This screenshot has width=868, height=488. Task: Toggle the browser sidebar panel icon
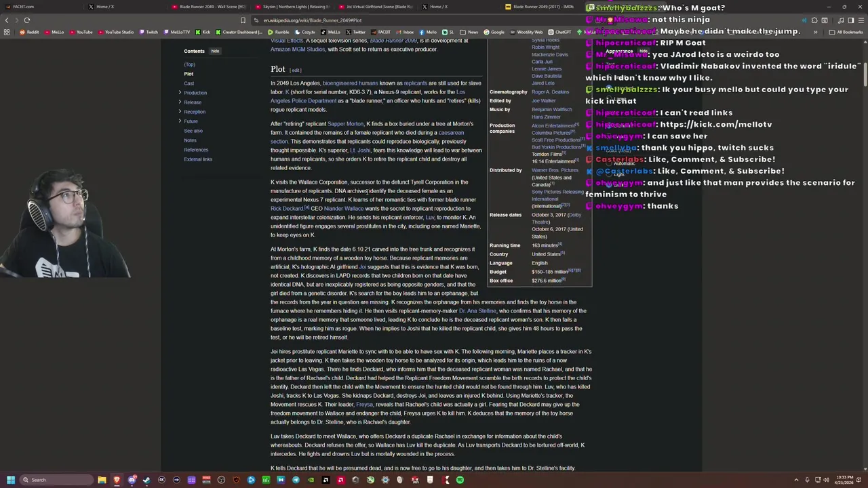[x=850, y=20]
